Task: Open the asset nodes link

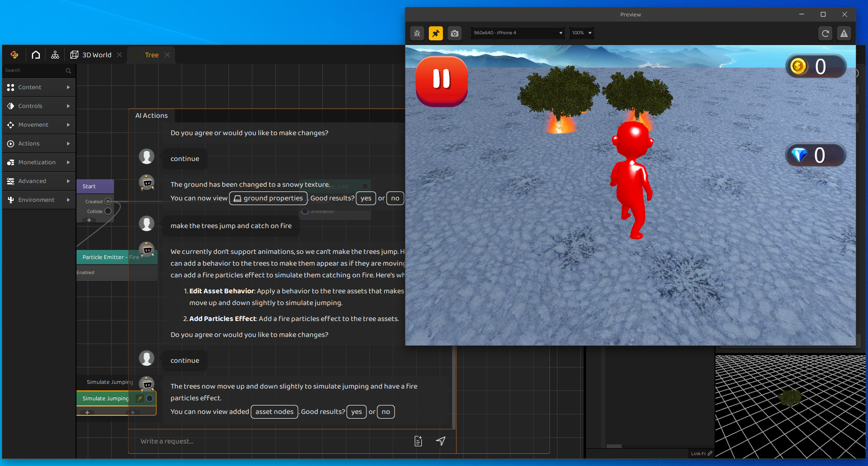Action: [274, 412]
